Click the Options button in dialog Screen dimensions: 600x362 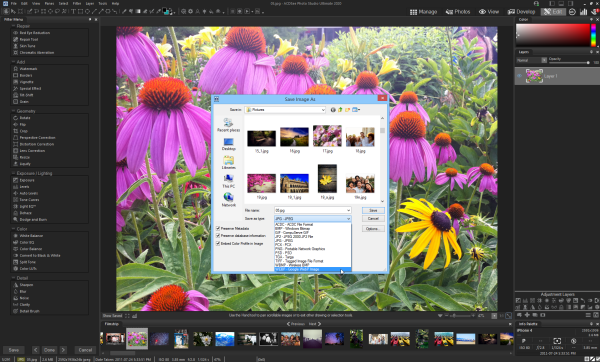[x=373, y=228]
